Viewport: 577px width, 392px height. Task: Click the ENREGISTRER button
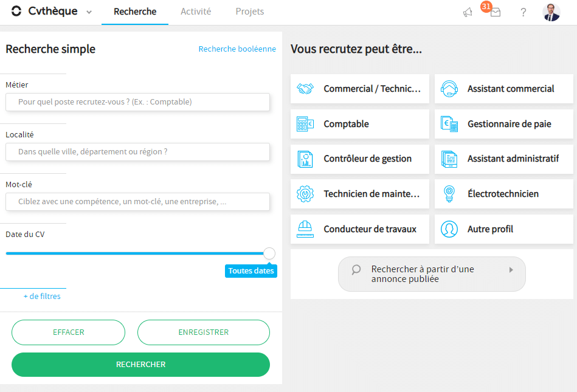click(x=203, y=332)
